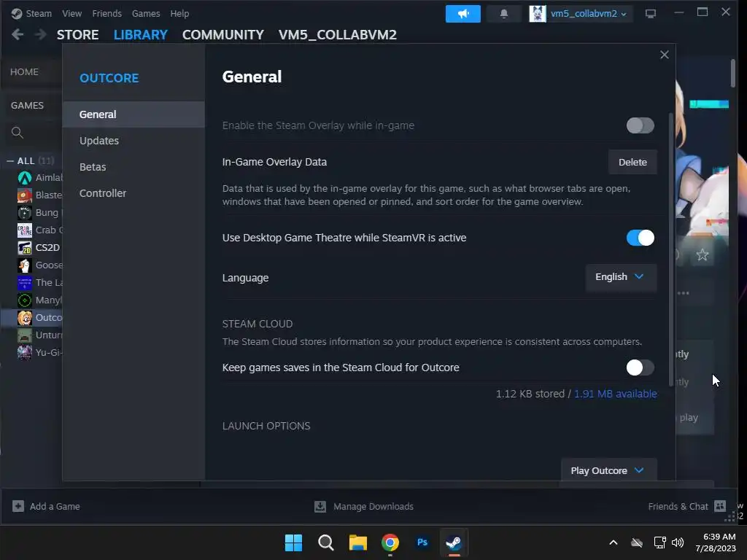Select the Yu-Gi-Oh game icon
This screenshot has width=747, height=560.
(24, 352)
